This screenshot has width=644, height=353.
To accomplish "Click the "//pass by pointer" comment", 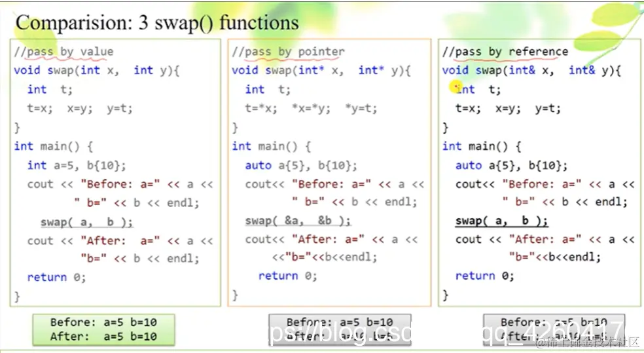I will click(289, 52).
